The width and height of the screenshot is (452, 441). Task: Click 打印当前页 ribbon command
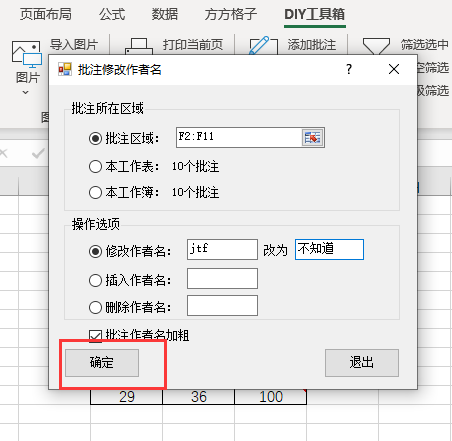(x=193, y=44)
